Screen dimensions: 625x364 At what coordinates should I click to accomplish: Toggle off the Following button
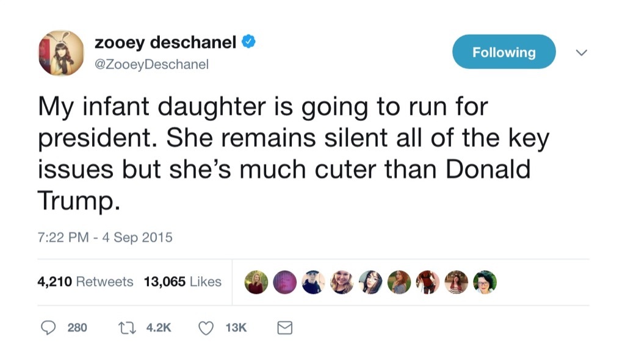(x=504, y=52)
